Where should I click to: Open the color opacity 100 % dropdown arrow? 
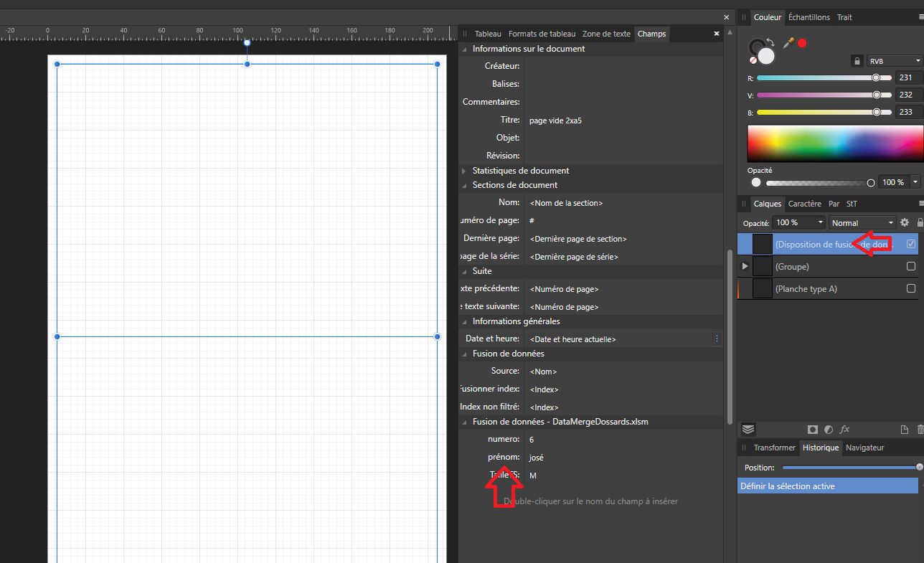[x=915, y=182]
